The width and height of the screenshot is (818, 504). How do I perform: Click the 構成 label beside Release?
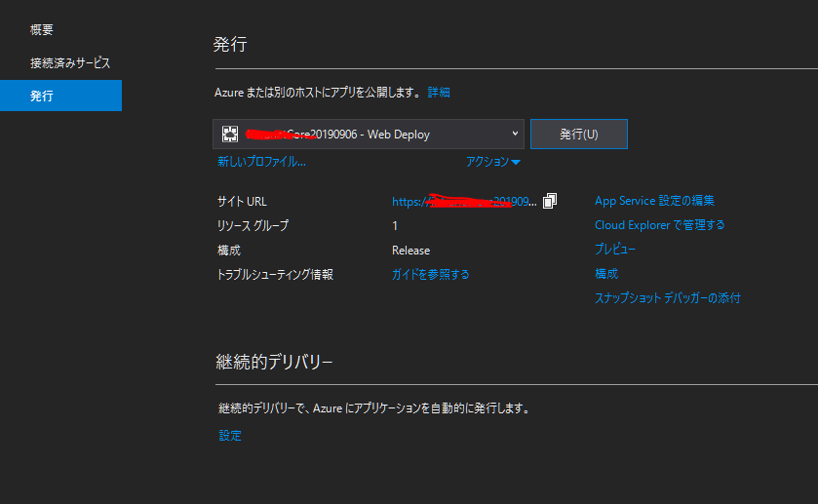(x=229, y=251)
